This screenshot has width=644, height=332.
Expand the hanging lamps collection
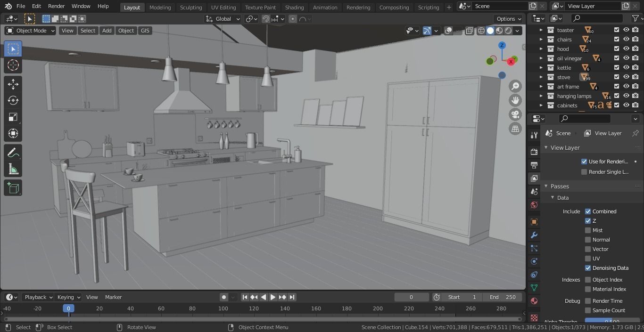541,96
